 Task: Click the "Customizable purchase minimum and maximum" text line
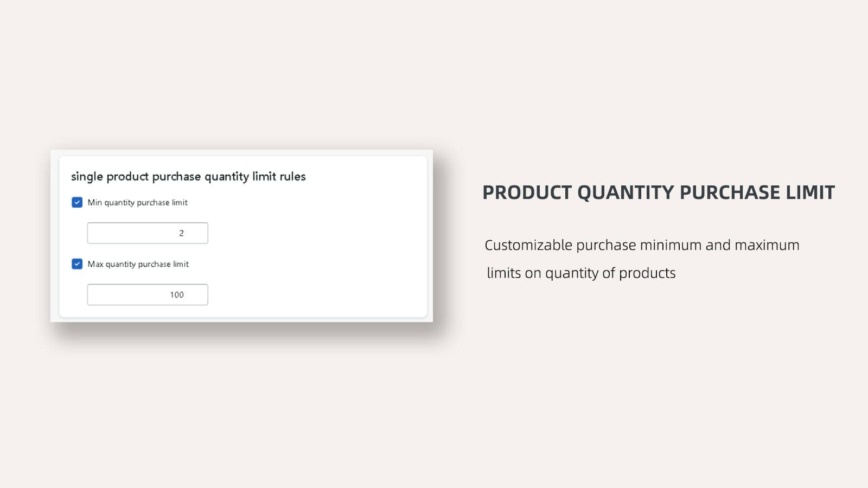point(642,245)
